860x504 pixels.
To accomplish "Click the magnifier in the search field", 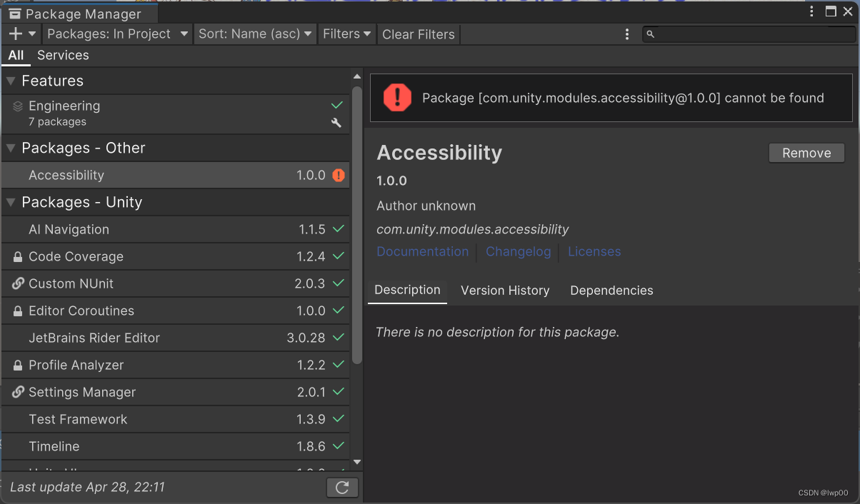I will click(651, 34).
